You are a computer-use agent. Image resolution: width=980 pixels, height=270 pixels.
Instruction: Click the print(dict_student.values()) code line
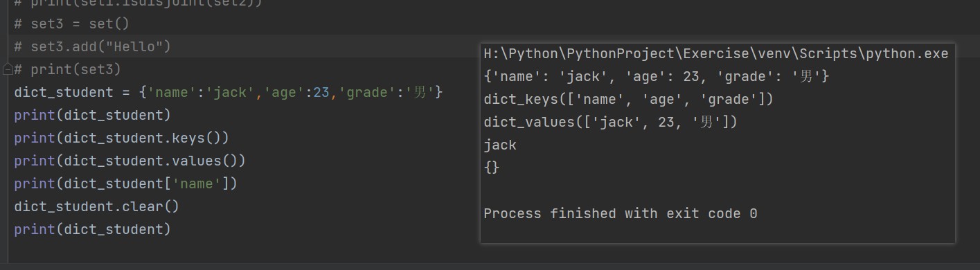[130, 161]
